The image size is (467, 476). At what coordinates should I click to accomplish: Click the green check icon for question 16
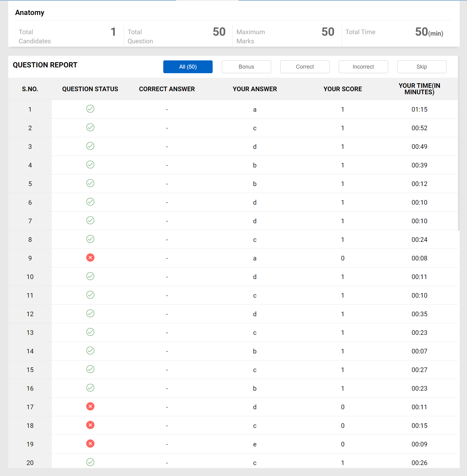90,388
